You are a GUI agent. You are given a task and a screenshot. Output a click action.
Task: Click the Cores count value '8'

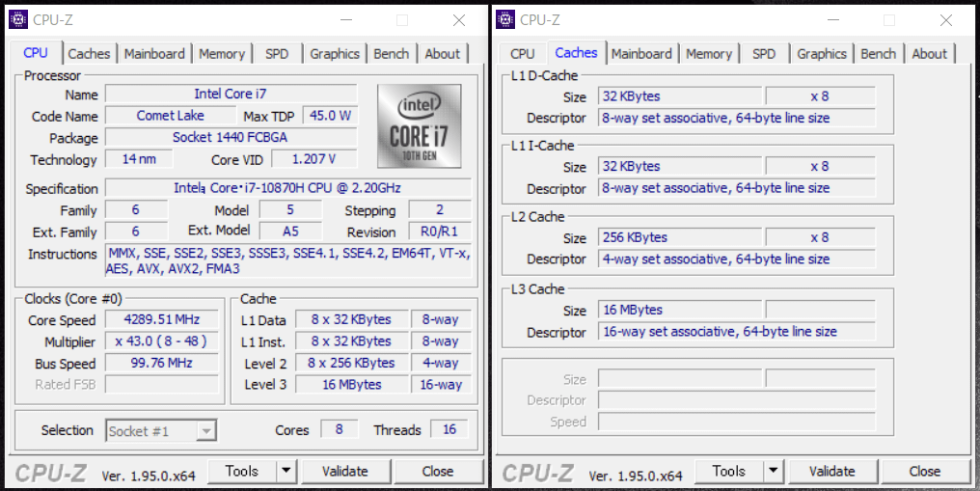coord(340,429)
